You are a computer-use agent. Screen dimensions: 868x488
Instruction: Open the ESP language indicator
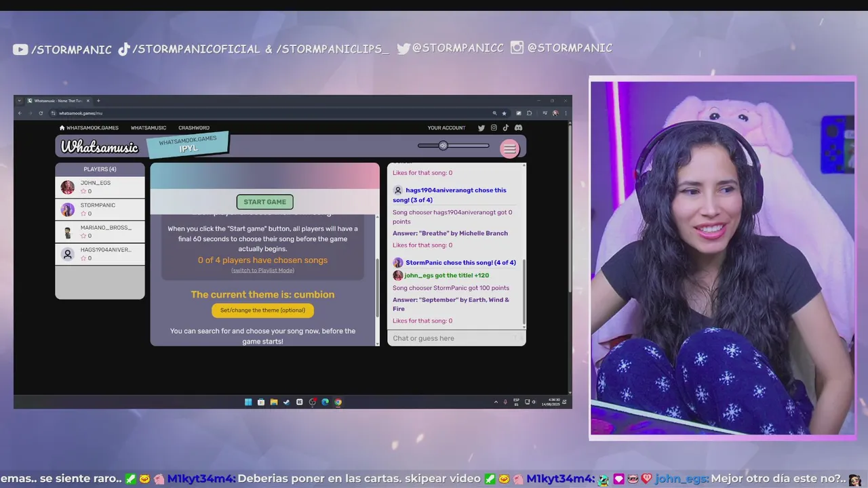coord(516,402)
